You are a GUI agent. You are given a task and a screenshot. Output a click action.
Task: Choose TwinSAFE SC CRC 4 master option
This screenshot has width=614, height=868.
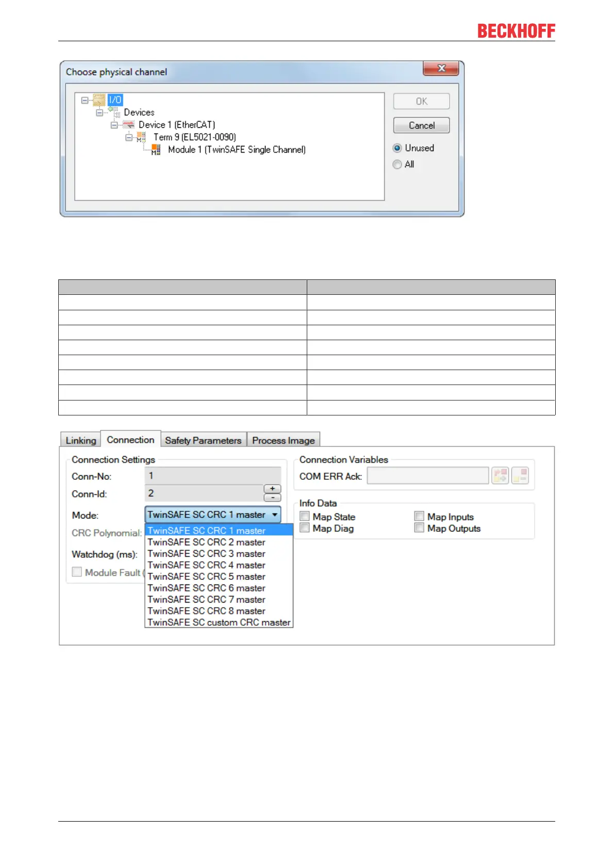(x=219, y=565)
